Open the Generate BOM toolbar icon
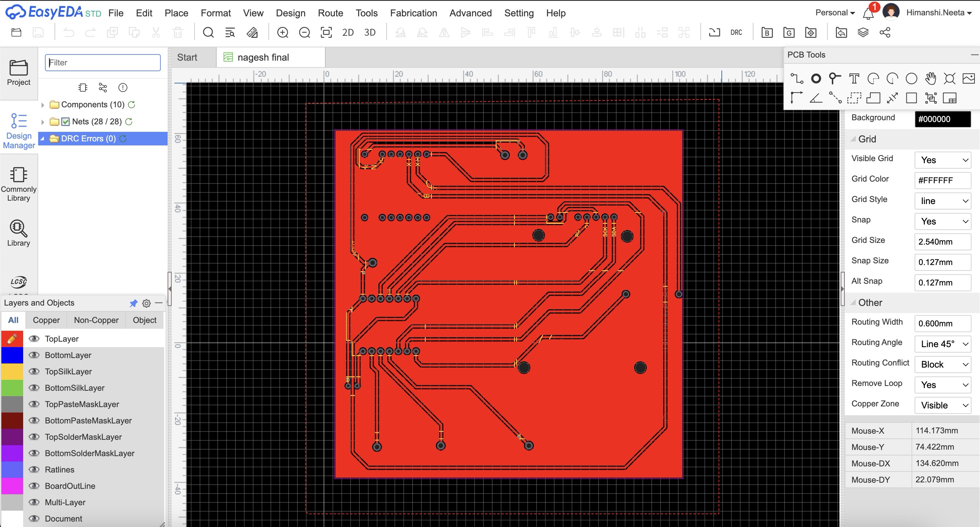 click(x=767, y=33)
